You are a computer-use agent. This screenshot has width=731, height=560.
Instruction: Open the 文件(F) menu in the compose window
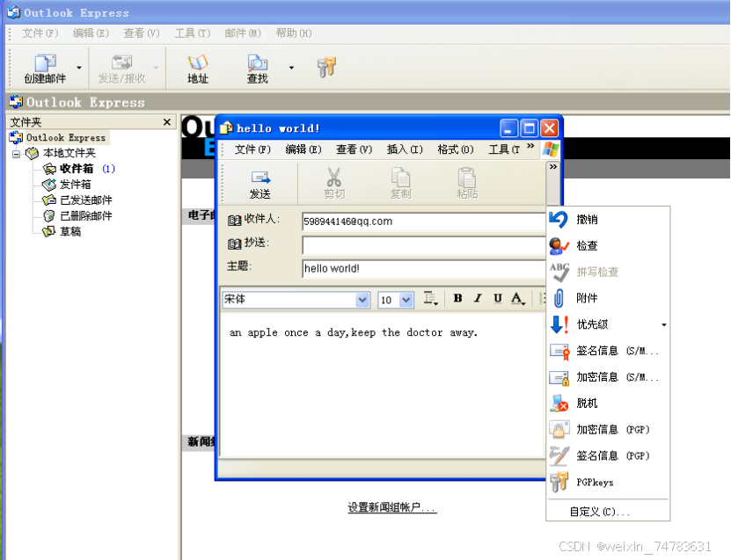coord(252,149)
